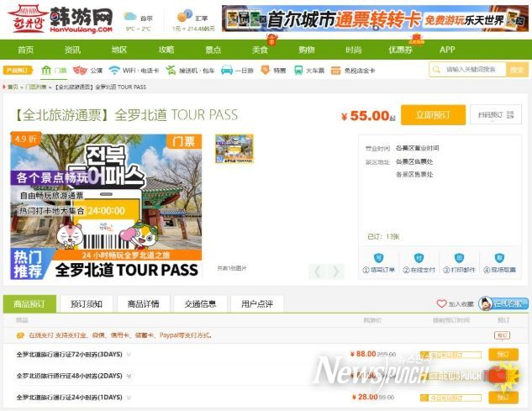The image size is (532, 411).
Task: Click the online customer service avatar
Action: point(486,303)
